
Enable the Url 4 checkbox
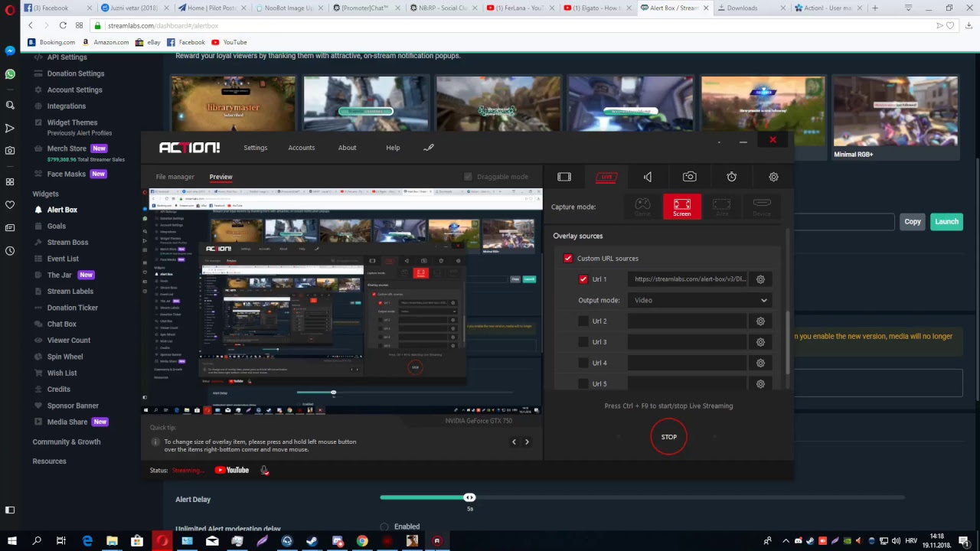click(583, 363)
